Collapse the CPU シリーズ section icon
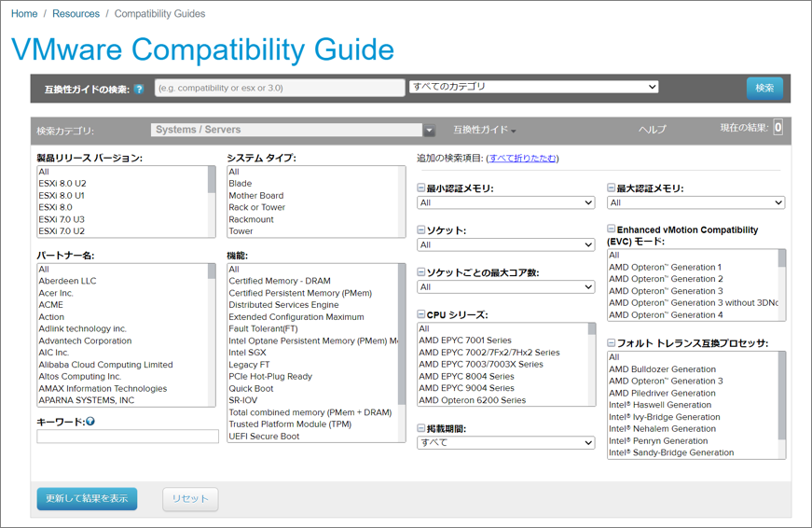The width and height of the screenshot is (812, 528). tap(421, 314)
